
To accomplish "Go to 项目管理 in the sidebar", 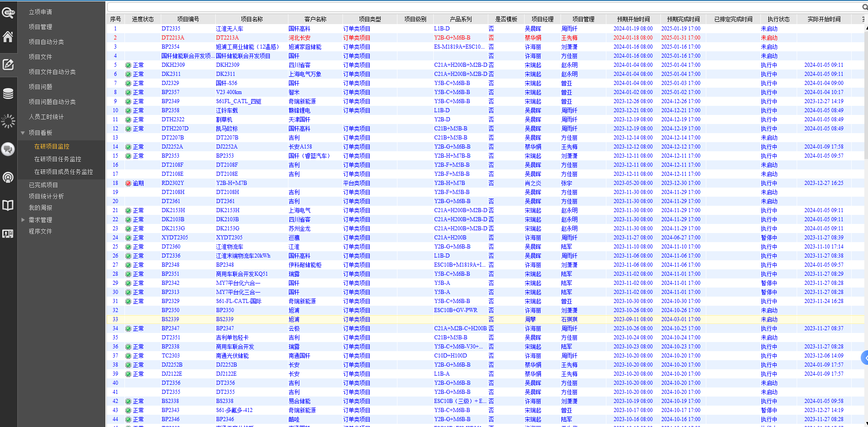I will click(40, 27).
